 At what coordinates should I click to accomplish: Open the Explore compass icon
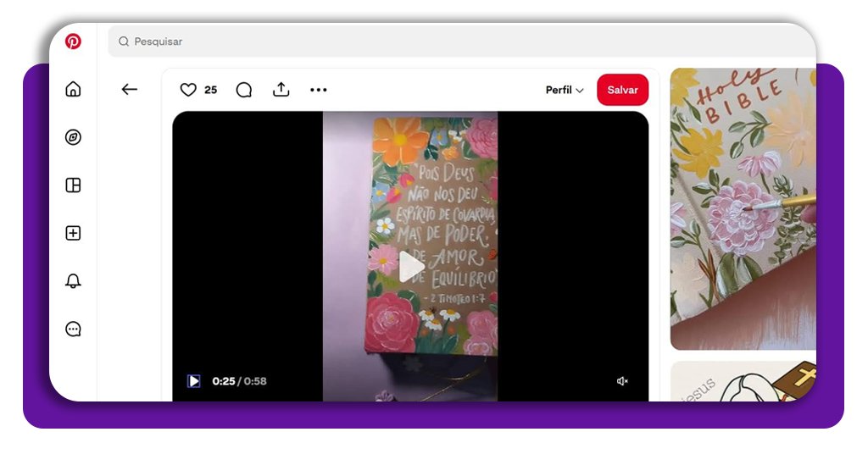(74, 137)
